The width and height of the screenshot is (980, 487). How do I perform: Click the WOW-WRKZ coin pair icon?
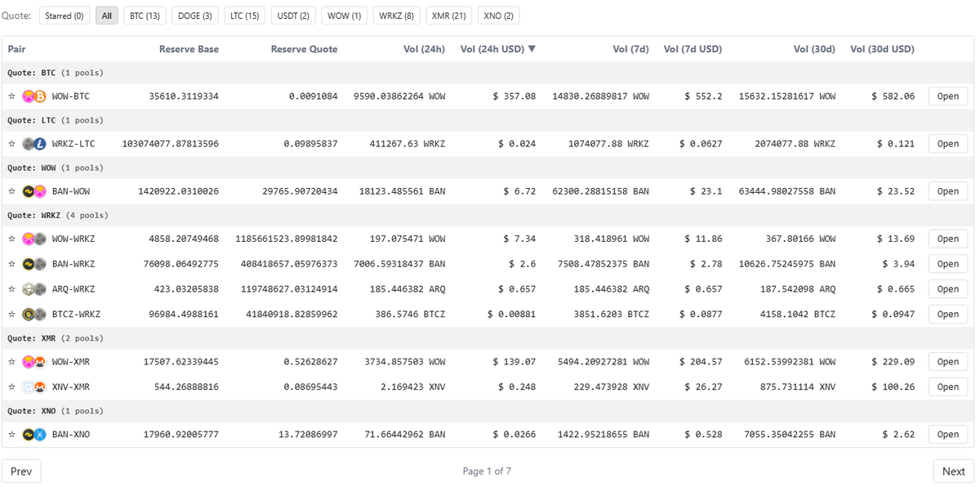(34, 239)
